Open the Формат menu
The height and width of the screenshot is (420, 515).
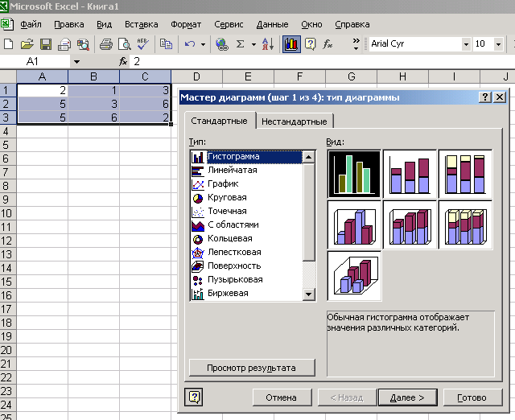pos(186,25)
